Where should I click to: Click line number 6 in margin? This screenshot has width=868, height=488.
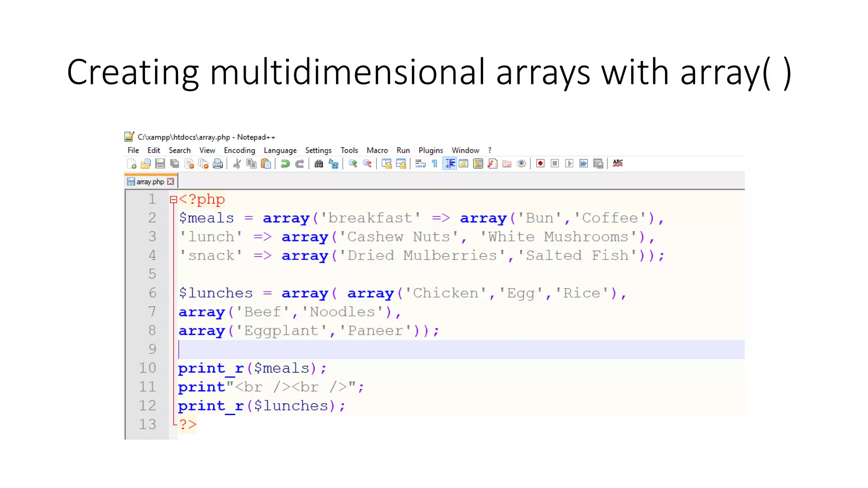tap(152, 293)
